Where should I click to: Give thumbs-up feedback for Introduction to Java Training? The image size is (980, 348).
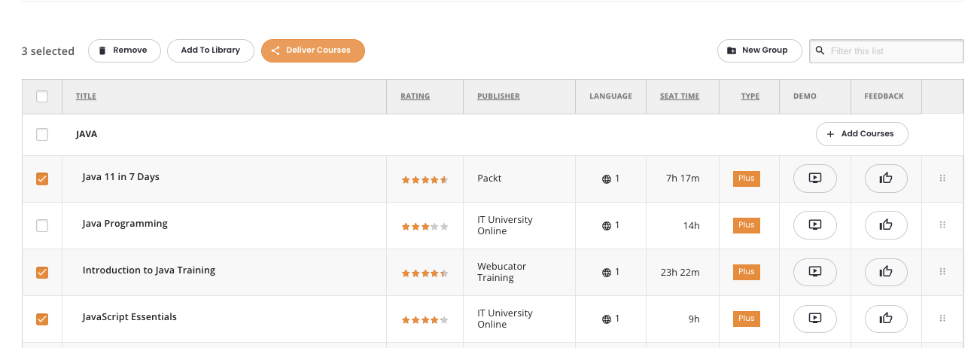point(886,271)
